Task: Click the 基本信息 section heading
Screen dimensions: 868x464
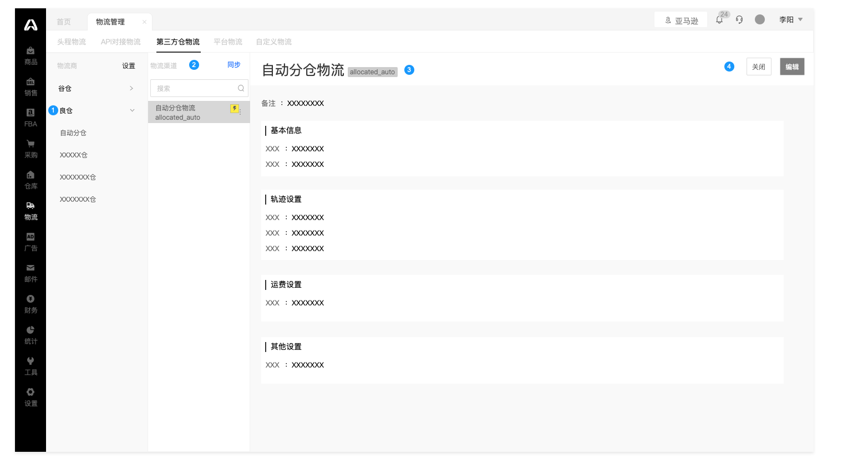Action: click(x=286, y=130)
